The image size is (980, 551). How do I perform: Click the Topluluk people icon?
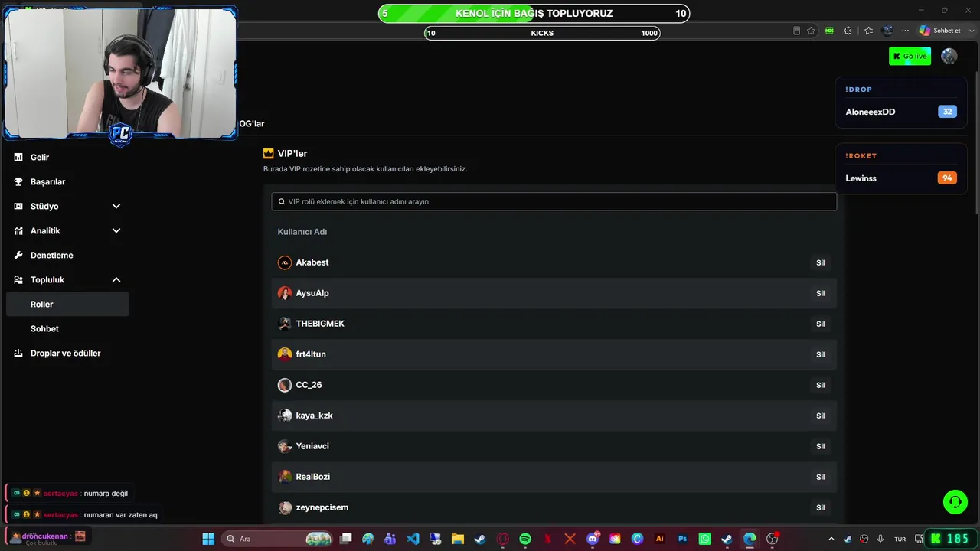click(x=18, y=279)
